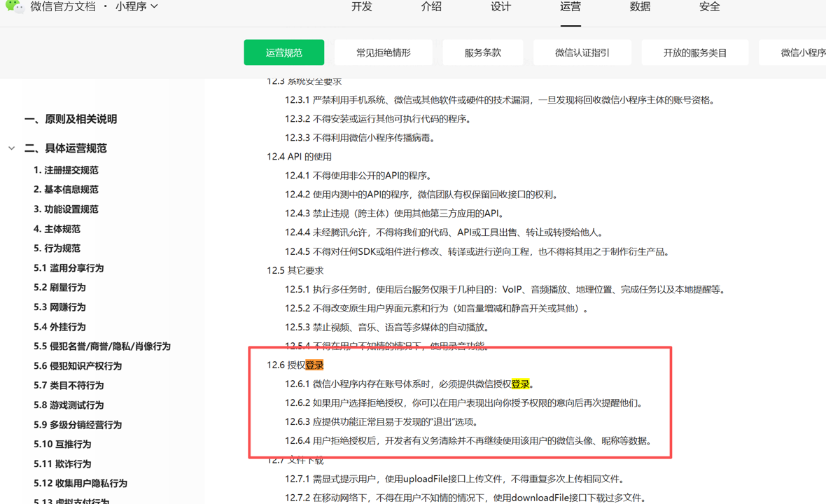Image resolution: width=826 pixels, height=504 pixels.
Task: Click line 12.4.5 about SDK或组件
Action: 477,252
